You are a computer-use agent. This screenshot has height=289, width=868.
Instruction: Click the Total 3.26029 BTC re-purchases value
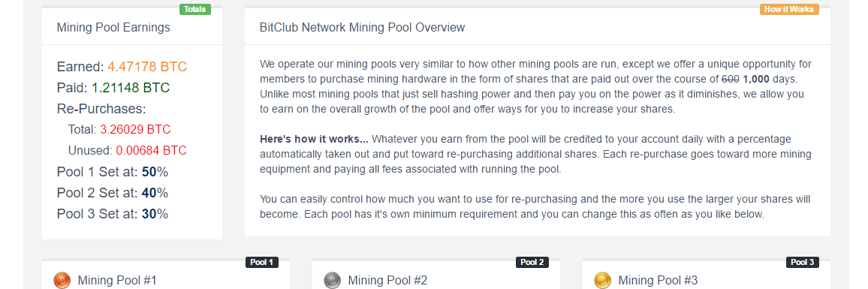tap(135, 130)
